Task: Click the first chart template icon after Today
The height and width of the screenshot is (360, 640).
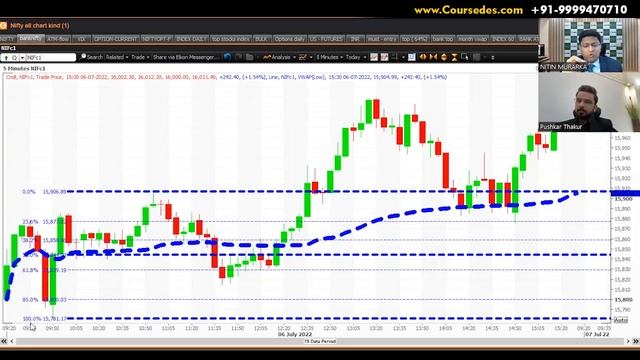Action: pos(374,57)
